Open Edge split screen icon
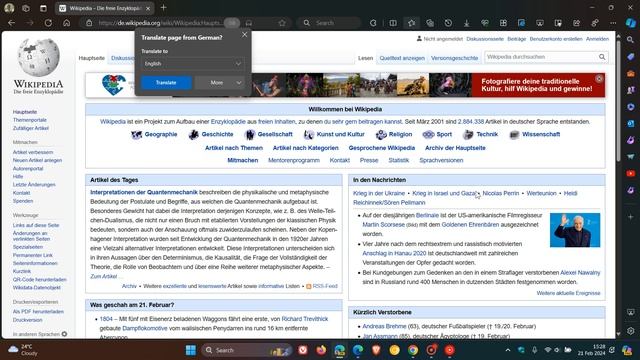The height and width of the screenshot is (360, 640). pyautogui.click(x=393, y=23)
